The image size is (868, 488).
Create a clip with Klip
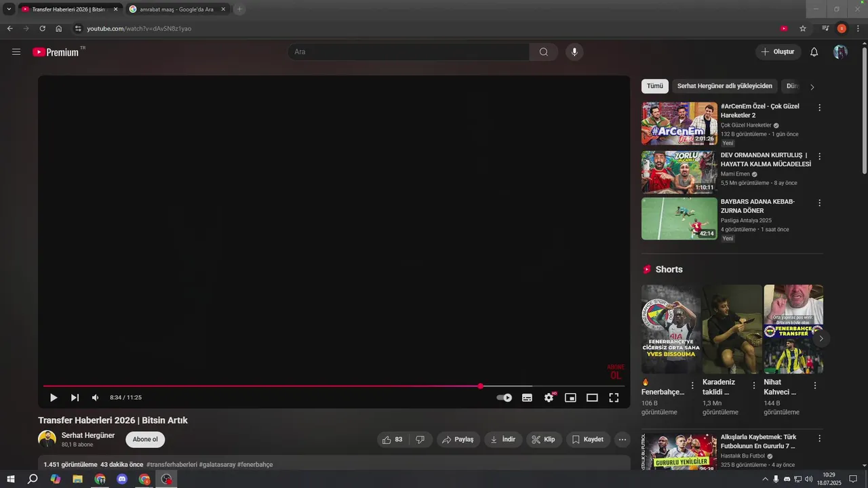543,440
